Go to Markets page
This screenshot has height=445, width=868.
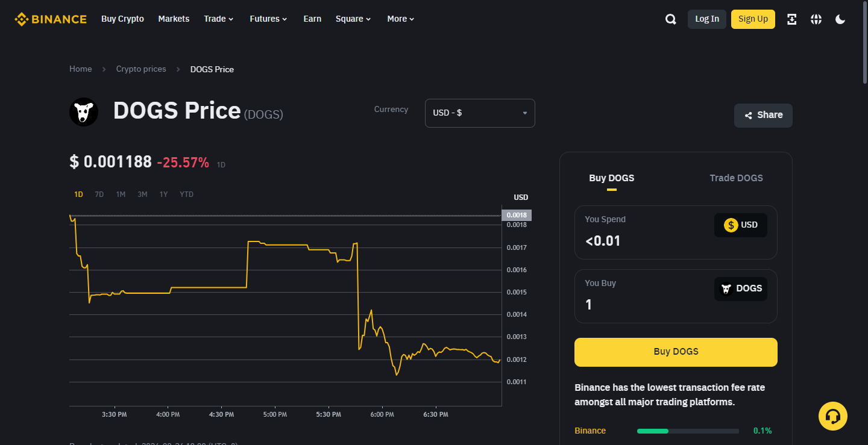(174, 19)
